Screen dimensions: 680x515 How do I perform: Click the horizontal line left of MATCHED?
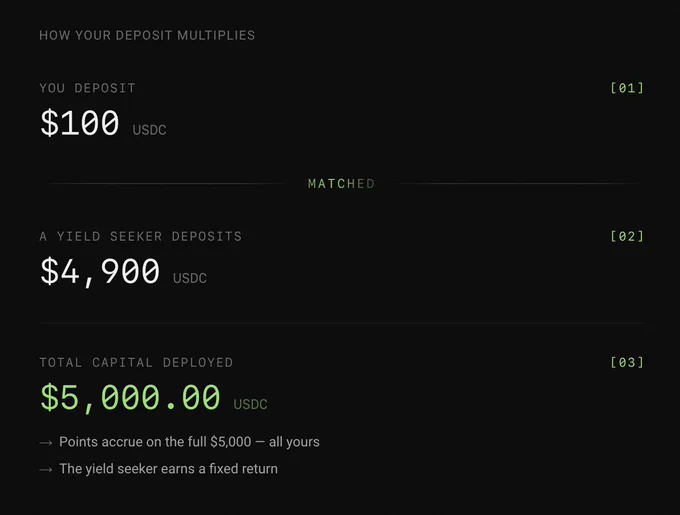(165, 183)
